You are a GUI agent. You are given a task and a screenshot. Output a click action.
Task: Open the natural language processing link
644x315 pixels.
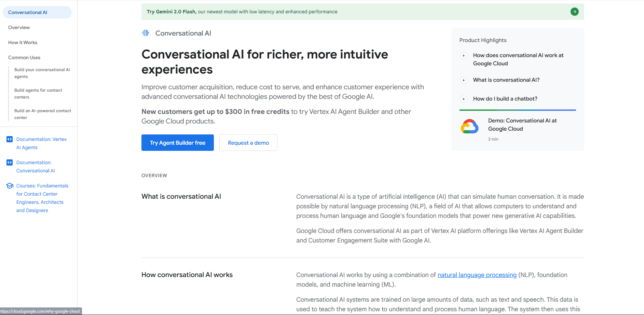[477, 275]
